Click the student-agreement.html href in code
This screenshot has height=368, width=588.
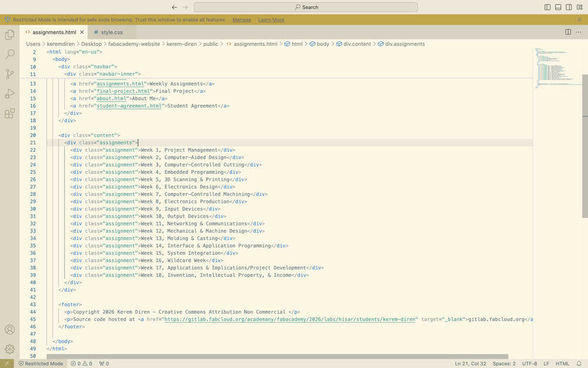[x=129, y=106]
